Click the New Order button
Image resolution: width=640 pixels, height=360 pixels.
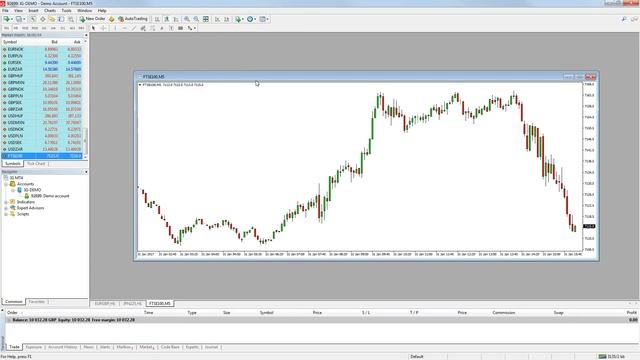click(x=92, y=19)
